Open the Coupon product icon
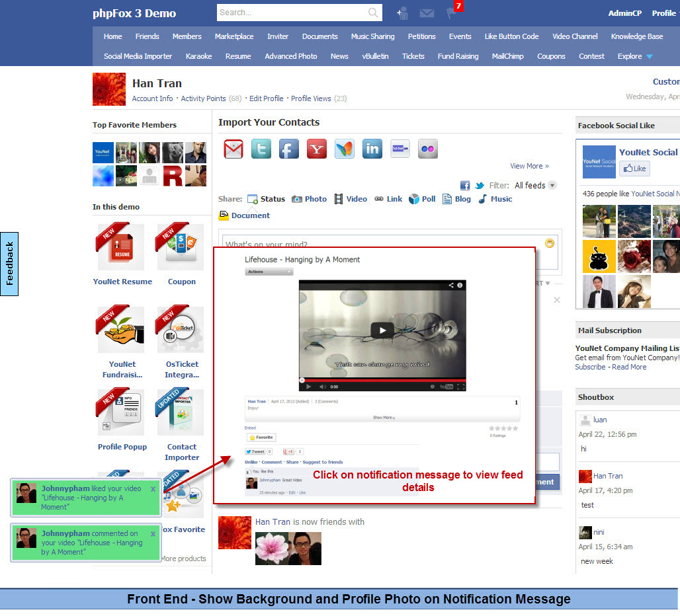The image size is (680, 616). point(180,247)
